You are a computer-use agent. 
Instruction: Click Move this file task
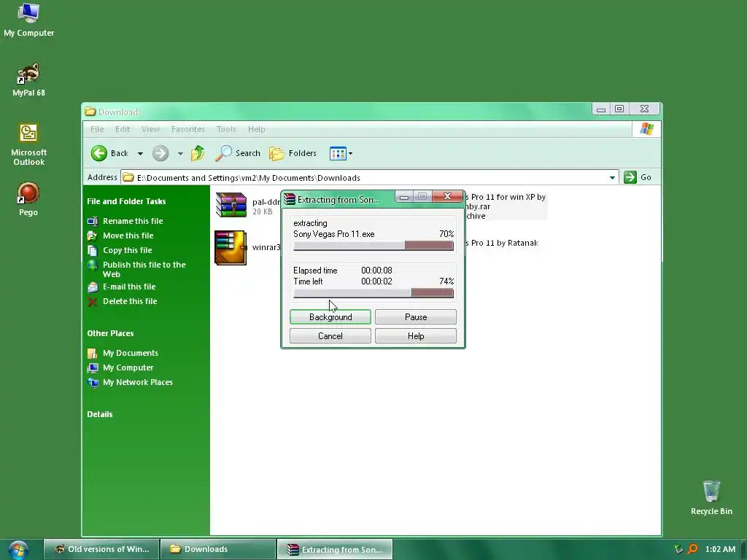(128, 236)
